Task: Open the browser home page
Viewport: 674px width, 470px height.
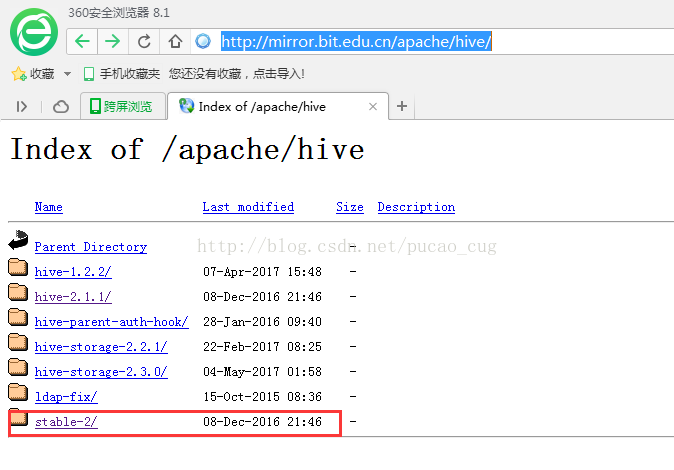Action: point(175,42)
